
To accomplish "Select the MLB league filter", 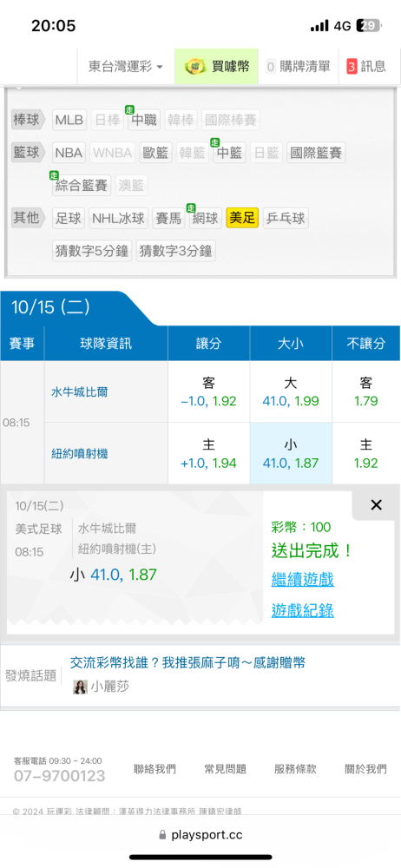I will tap(69, 120).
